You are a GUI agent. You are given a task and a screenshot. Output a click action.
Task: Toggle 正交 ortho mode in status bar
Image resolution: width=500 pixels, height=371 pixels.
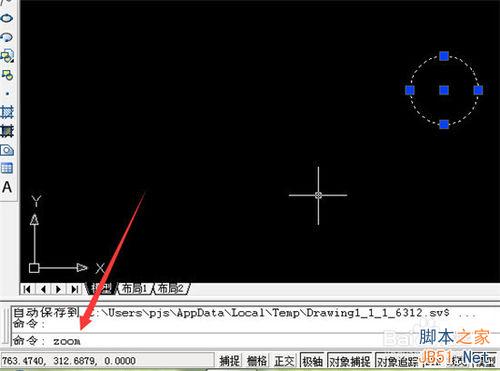tap(284, 361)
